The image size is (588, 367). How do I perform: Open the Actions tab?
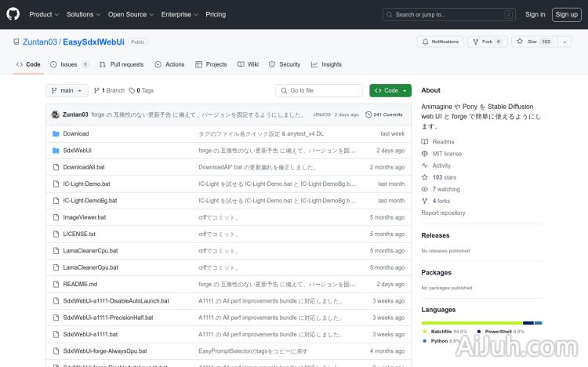(170, 64)
